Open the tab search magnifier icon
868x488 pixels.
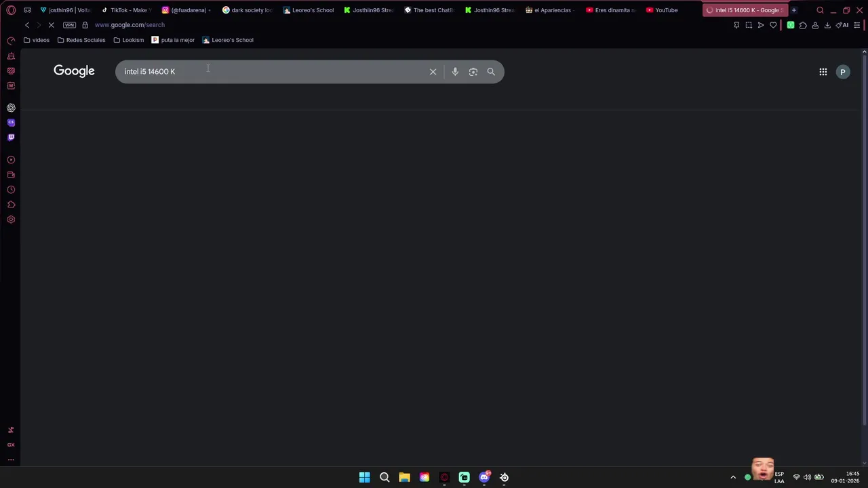pos(820,10)
